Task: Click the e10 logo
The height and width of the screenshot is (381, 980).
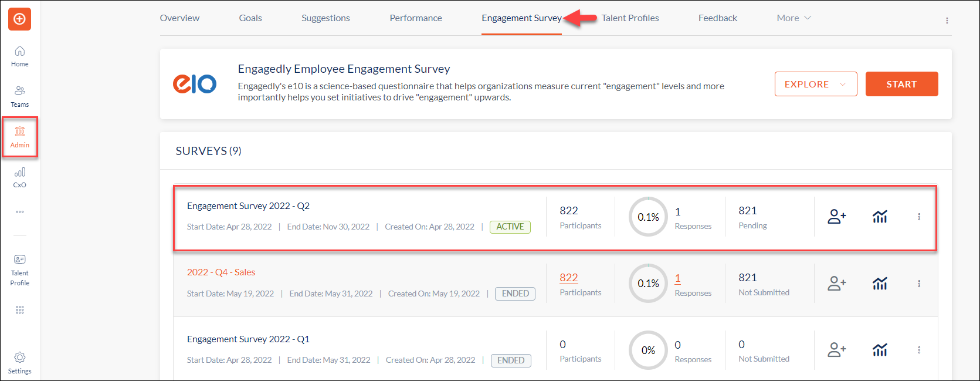Action: pos(195,84)
